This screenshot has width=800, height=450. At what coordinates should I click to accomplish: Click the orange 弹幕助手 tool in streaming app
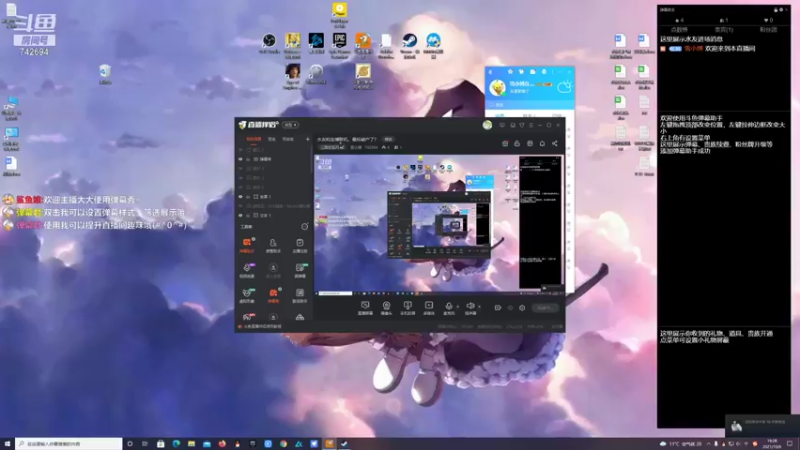pos(247,243)
